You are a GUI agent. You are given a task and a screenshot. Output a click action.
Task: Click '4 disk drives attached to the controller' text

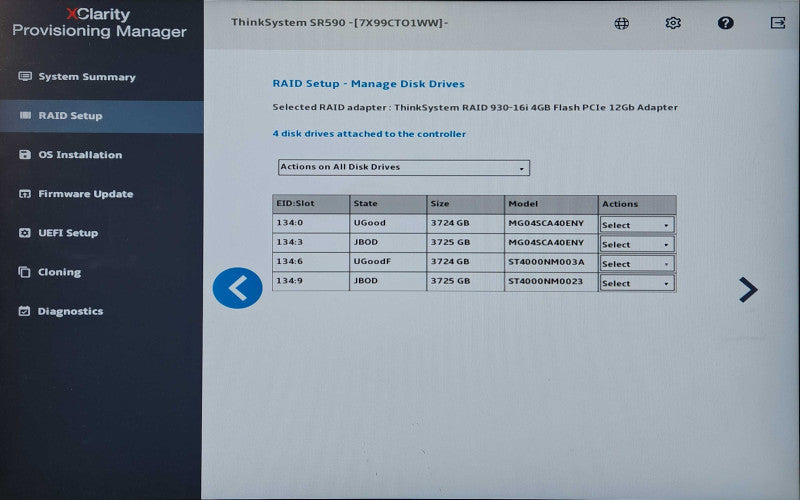pos(369,134)
